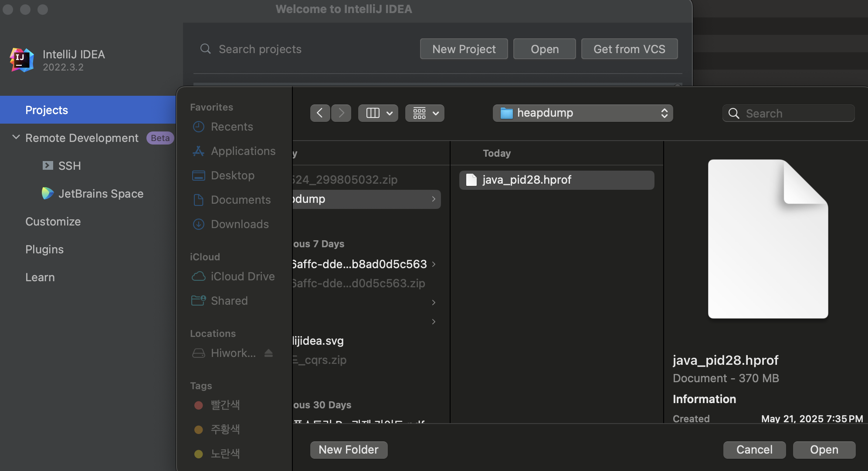Screen dimensions: 868x471
Task: Click Cancel in the file dialog
Action: [754, 450]
